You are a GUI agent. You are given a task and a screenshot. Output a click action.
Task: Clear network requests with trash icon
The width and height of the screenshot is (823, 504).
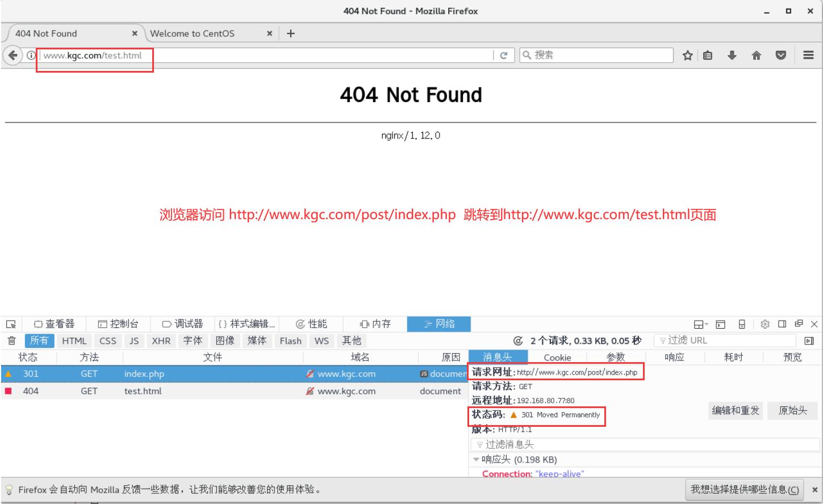click(11, 341)
